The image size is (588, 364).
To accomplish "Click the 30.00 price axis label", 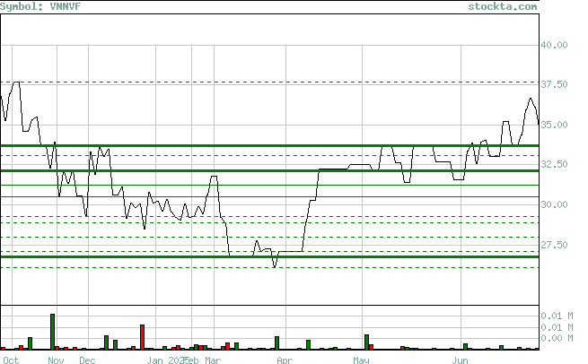I will click(554, 204).
